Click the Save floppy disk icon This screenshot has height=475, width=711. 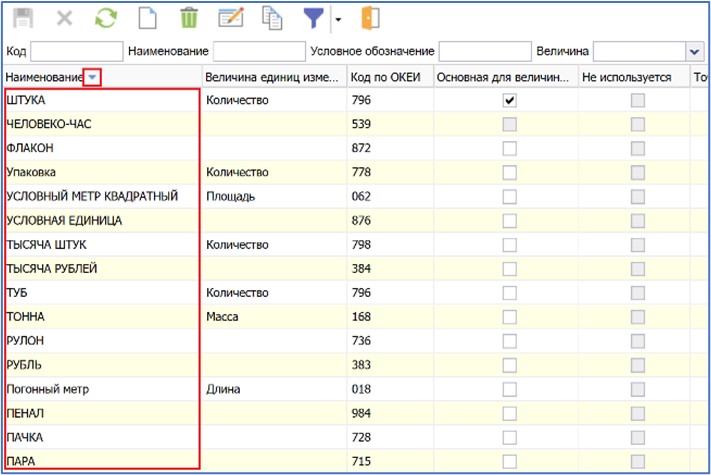23,19
